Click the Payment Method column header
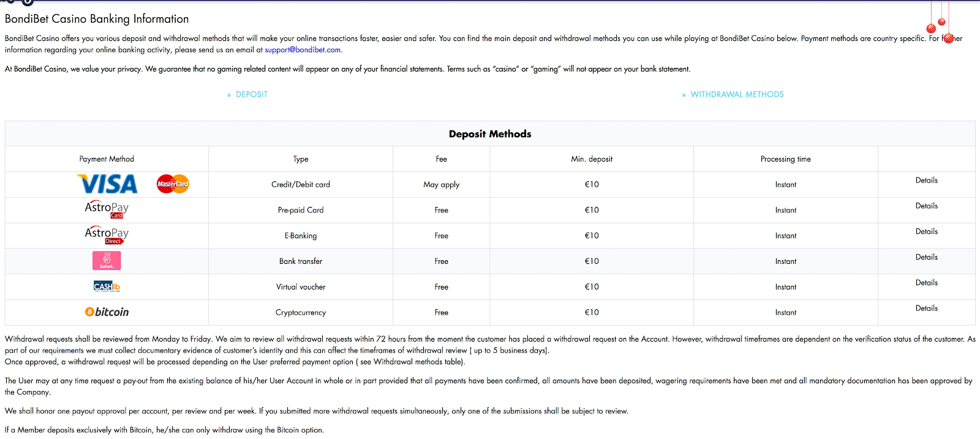 click(x=107, y=159)
